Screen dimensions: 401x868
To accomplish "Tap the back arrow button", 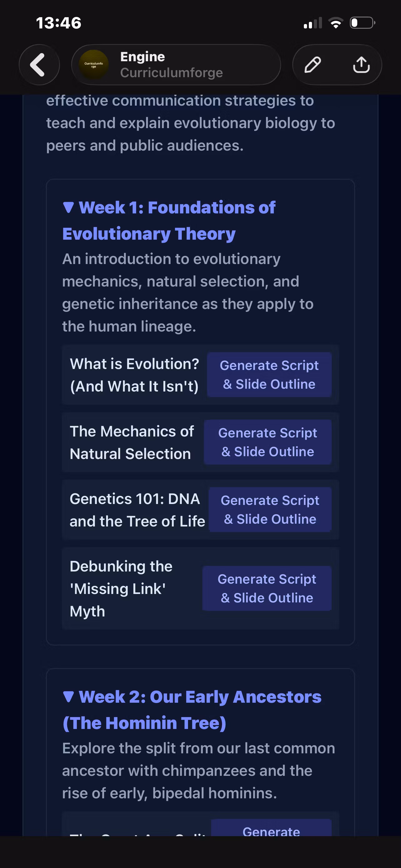I will click(x=39, y=65).
